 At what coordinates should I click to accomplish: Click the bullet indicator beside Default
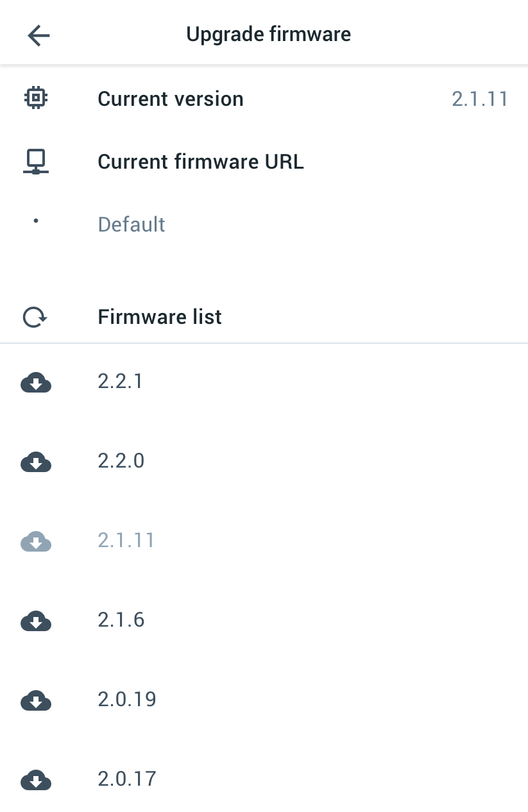pyautogui.click(x=36, y=221)
